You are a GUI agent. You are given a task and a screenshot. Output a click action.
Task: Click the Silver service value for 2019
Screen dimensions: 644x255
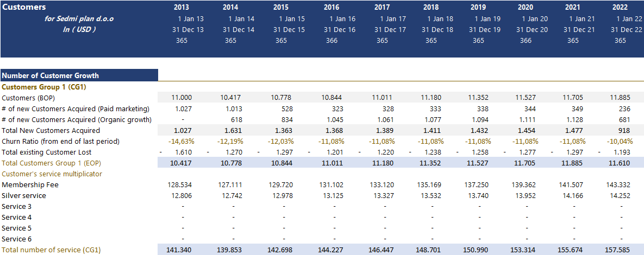coord(478,195)
